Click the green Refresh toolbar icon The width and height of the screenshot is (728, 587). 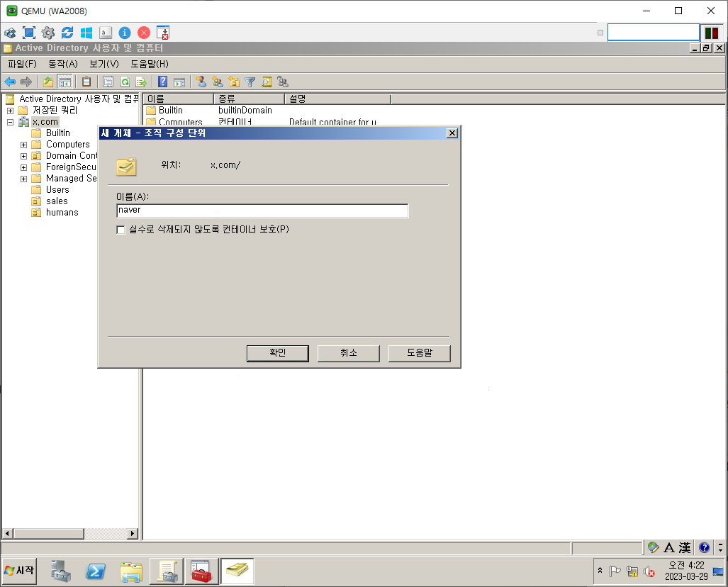pyautogui.click(x=125, y=82)
